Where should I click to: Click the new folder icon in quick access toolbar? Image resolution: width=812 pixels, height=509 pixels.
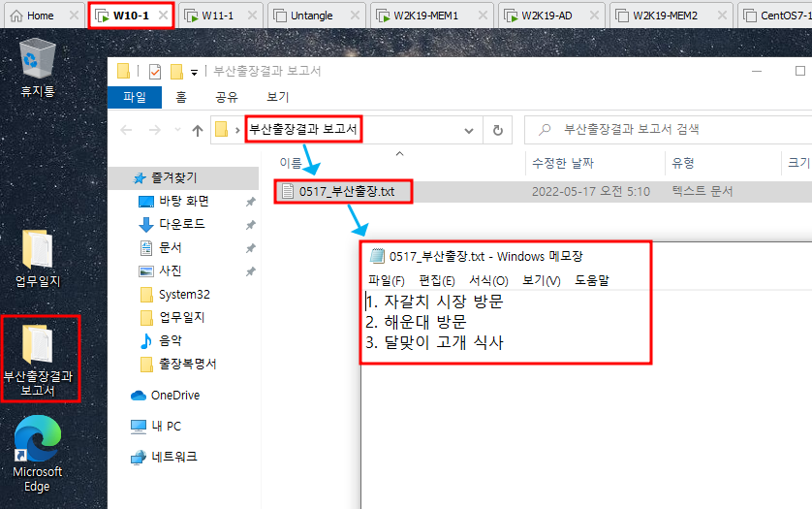coord(176,71)
